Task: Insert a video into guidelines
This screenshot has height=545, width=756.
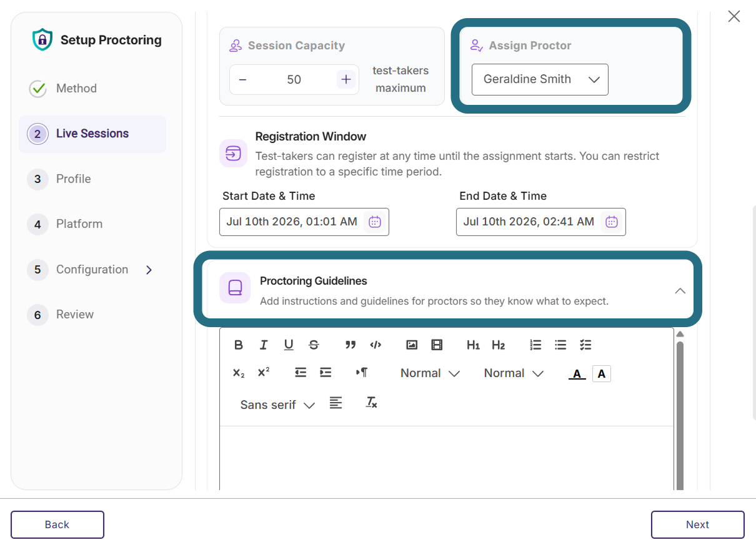Action: tap(437, 345)
